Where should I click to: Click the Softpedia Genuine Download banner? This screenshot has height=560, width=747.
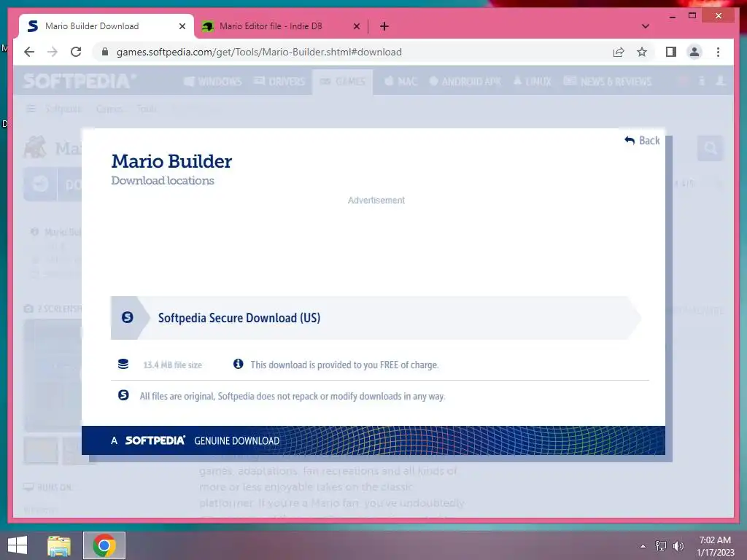[x=373, y=440]
